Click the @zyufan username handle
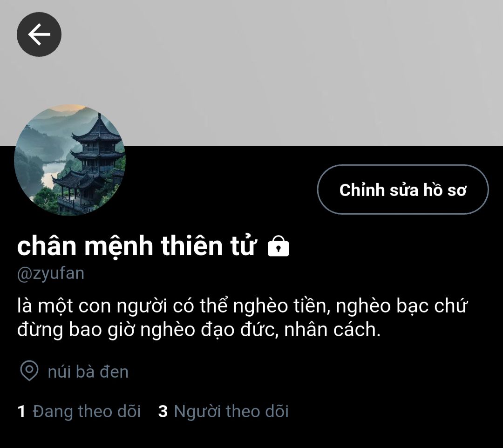This screenshot has width=503, height=448. click(51, 273)
